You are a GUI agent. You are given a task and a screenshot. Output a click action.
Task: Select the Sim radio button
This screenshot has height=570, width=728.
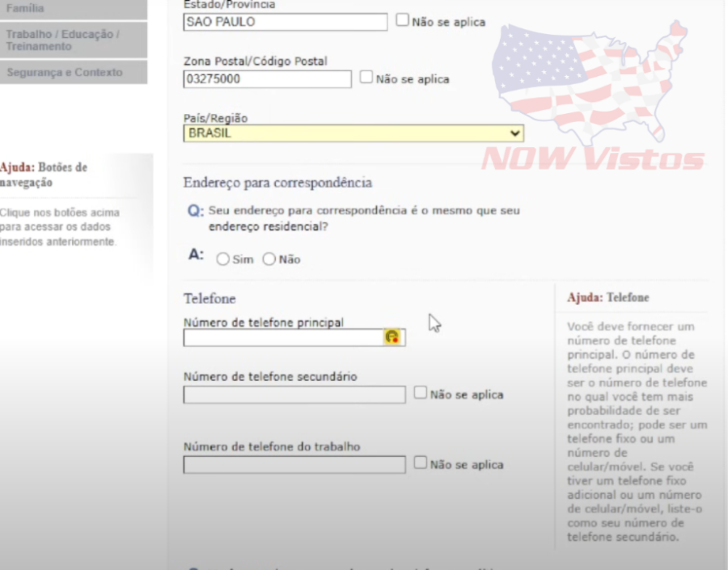pyautogui.click(x=222, y=259)
